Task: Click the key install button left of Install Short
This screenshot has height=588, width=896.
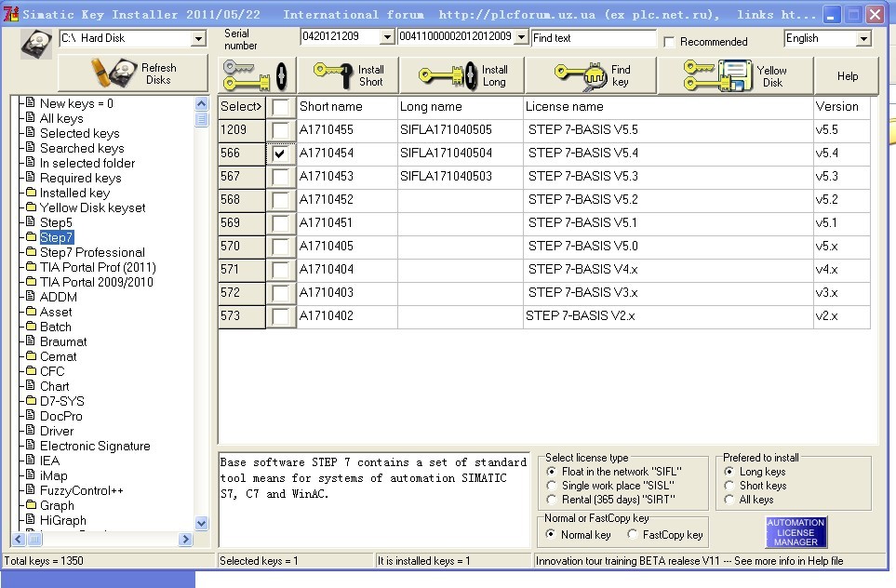Action: 258,75
